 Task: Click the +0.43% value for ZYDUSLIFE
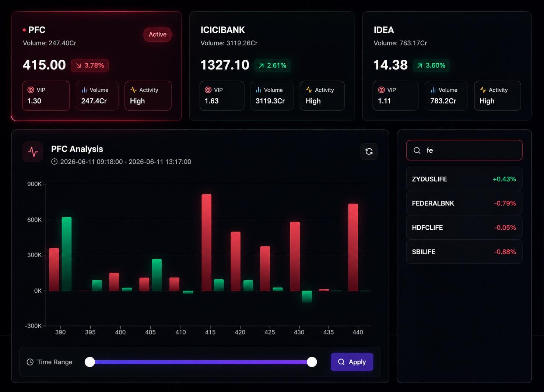click(x=504, y=179)
